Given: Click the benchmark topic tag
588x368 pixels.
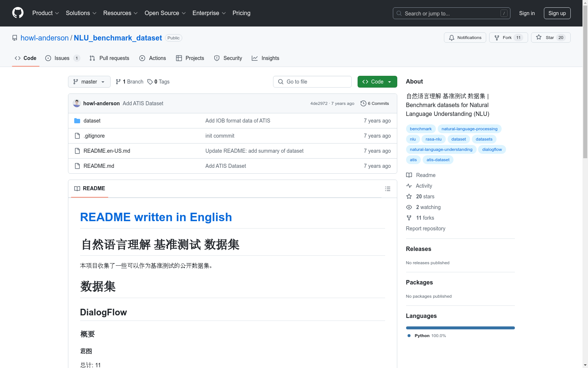Looking at the screenshot, I should [421, 129].
